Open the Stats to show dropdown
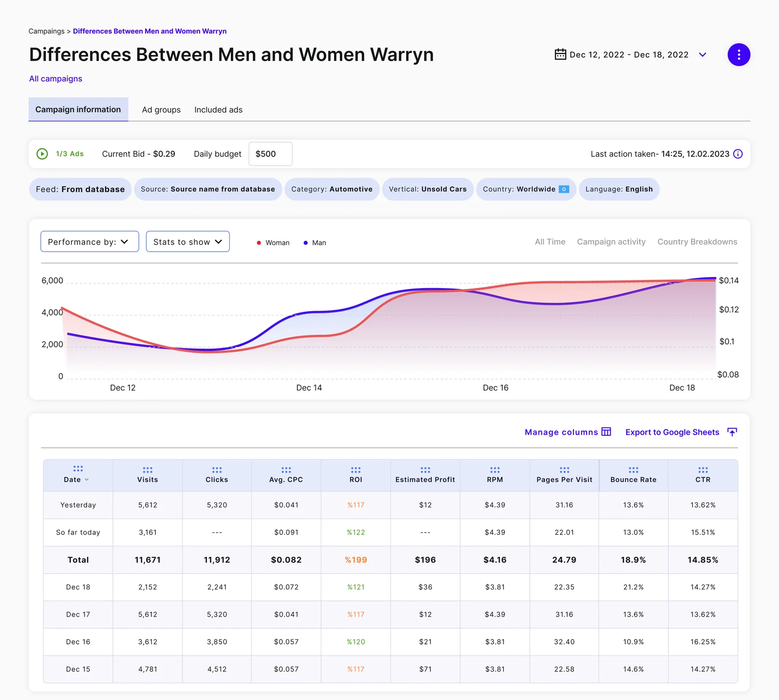 pyautogui.click(x=188, y=241)
